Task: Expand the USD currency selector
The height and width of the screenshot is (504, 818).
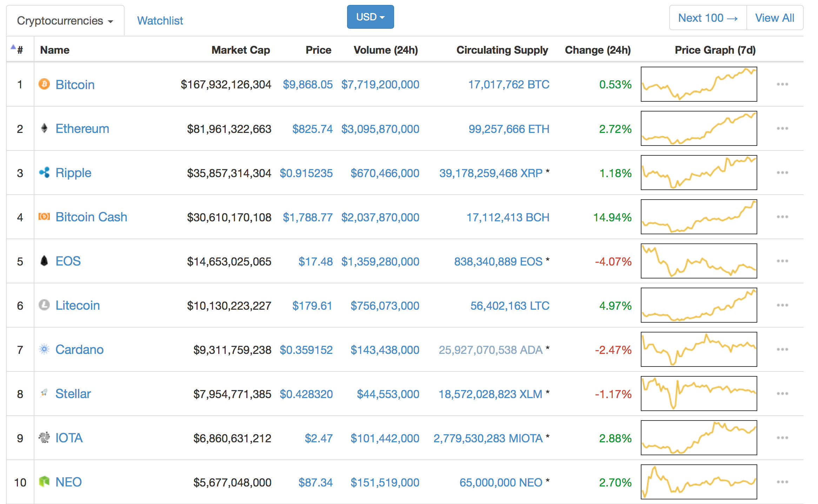Action: coord(370,17)
